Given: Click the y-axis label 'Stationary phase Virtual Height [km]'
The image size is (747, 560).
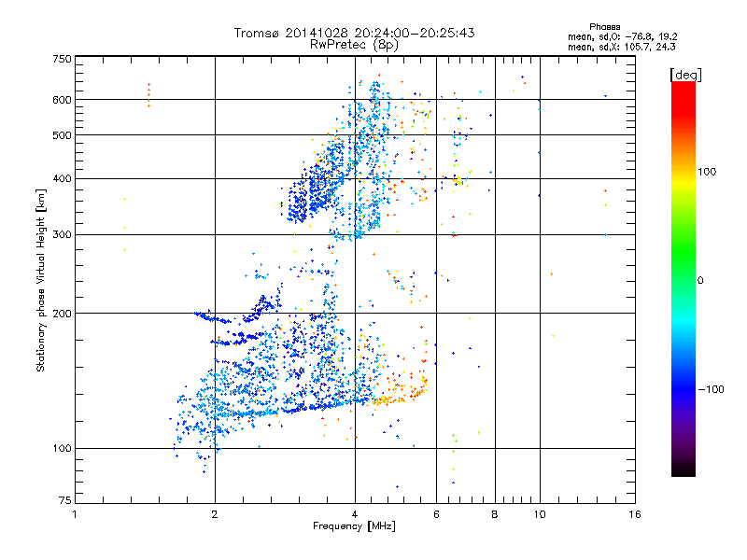Looking at the screenshot, I should pos(41,280).
